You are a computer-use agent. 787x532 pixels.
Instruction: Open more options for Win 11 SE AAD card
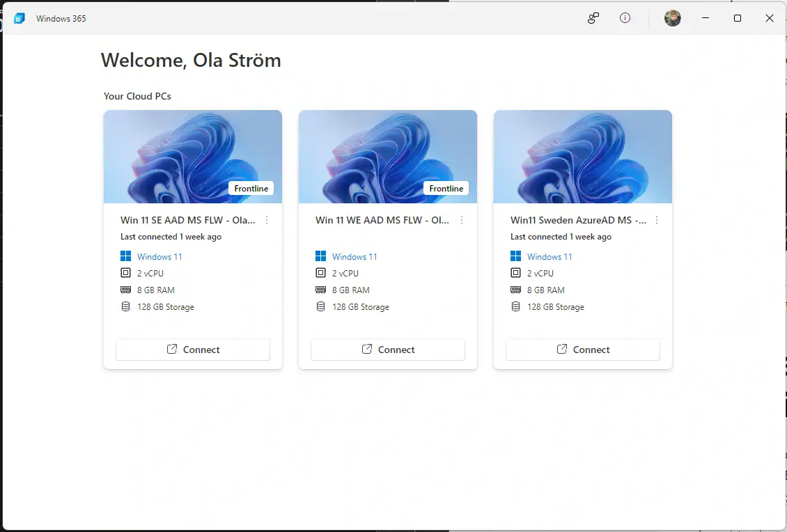click(267, 221)
